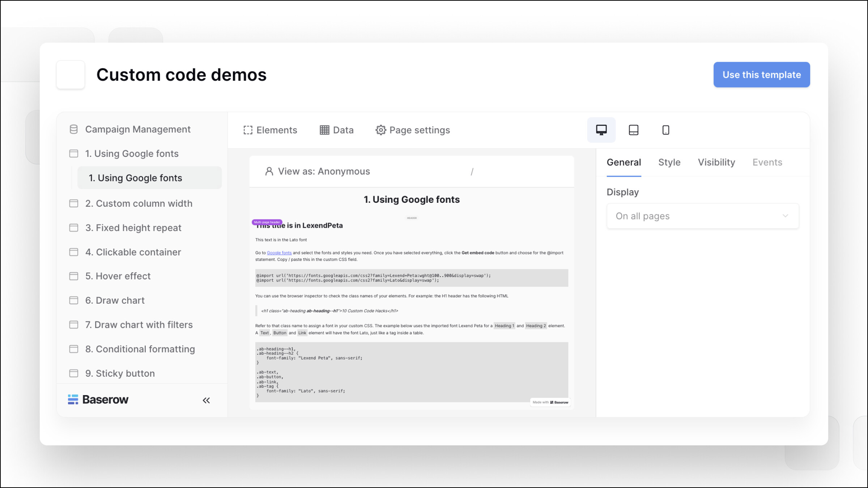Open '9. Sticky button' page
This screenshot has width=868, height=488.
(120, 373)
